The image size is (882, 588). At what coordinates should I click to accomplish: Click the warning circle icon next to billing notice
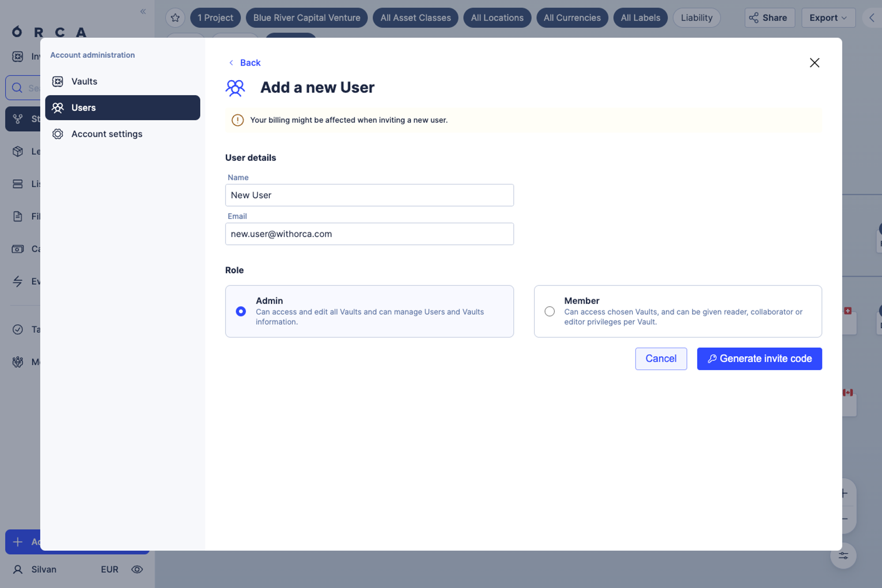[x=238, y=120]
